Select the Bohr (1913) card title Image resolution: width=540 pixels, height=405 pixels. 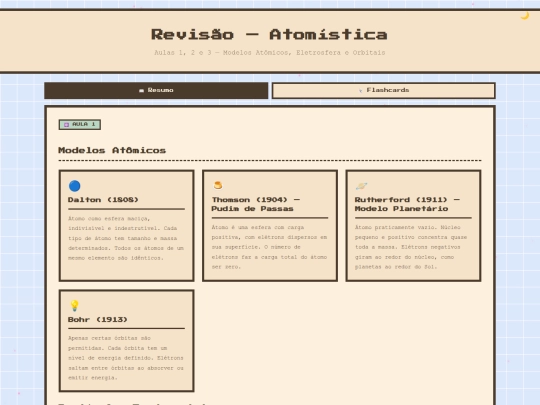[x=98, y=320]
